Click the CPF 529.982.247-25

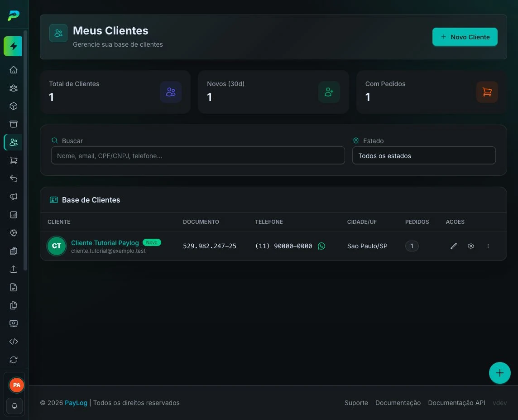[x=210, y=246]
